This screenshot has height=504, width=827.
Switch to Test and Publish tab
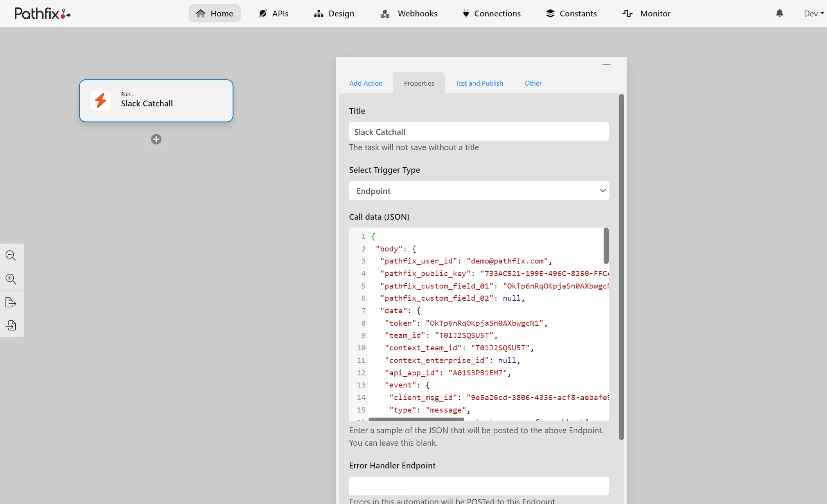tap(479, 83)
